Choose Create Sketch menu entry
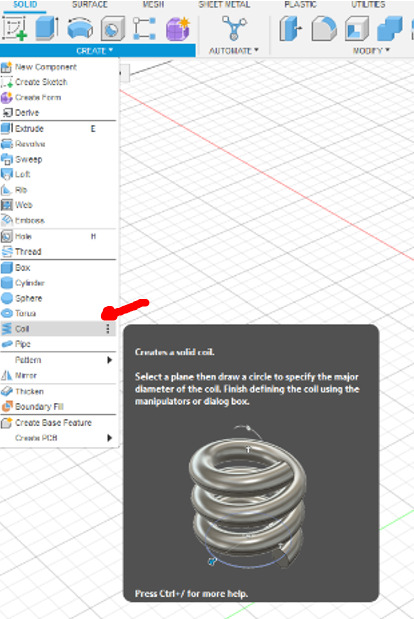The width and height of the screenshot is (414, 619). pyautogui.click(x=58, y=82)
